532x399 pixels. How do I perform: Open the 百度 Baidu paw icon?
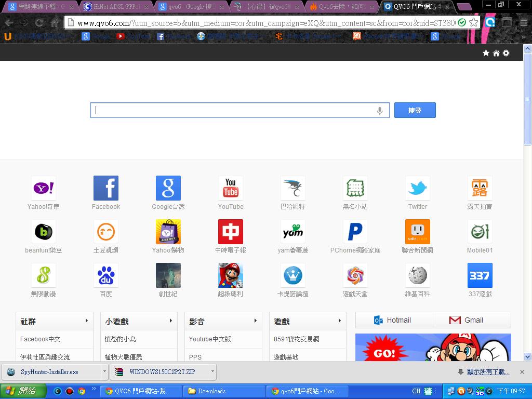106,275
